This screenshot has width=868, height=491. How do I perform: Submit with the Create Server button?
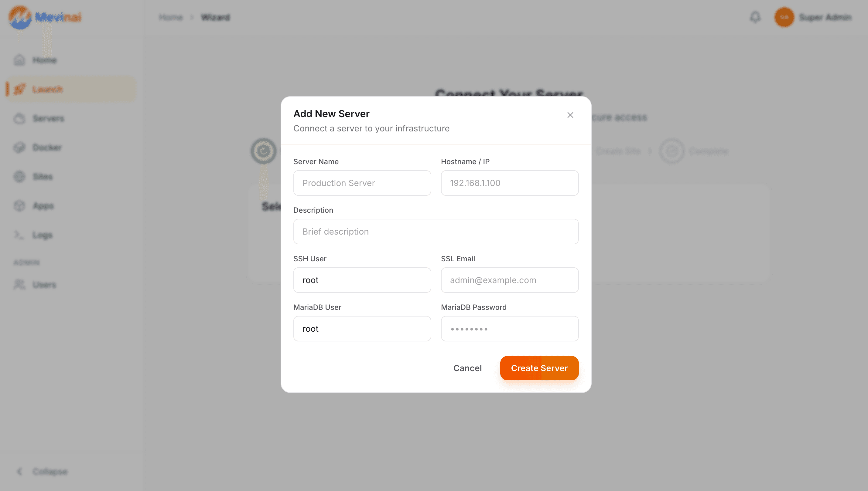[x=539, y=368]
